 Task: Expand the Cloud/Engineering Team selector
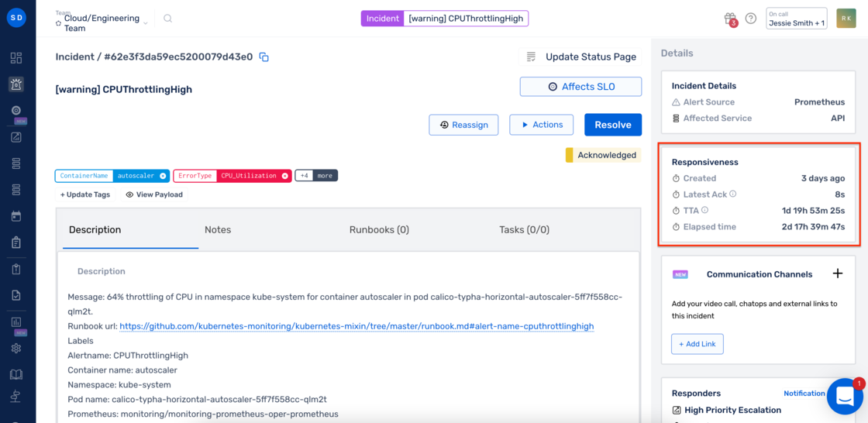pos(102,22)
